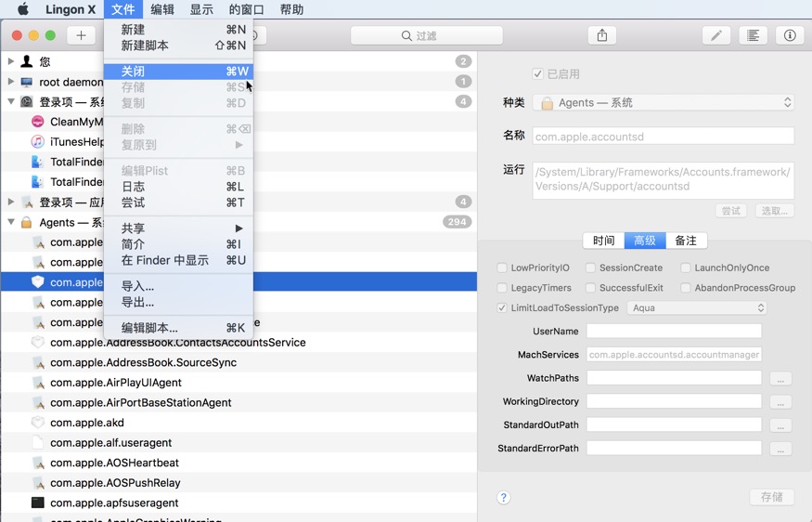812x522 pixels.
Task: Select com.apple.AirPortBaseStationAgent row
Action: click(x=238, y=402)
